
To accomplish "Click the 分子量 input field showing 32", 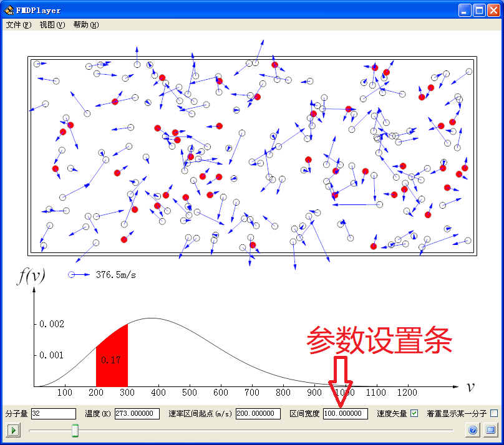I will click(54, 414).
